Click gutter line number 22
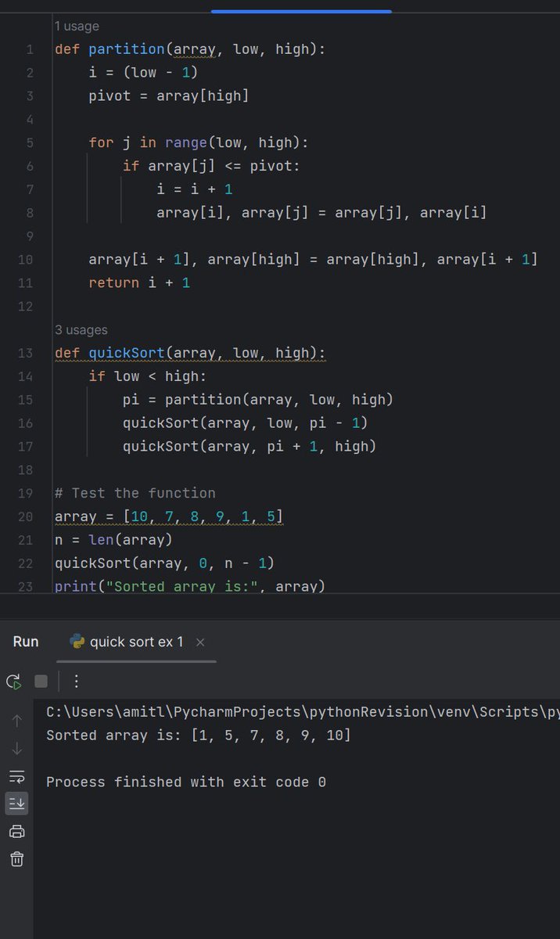Screen dimensions: 560x939 [x=26, y=563]
